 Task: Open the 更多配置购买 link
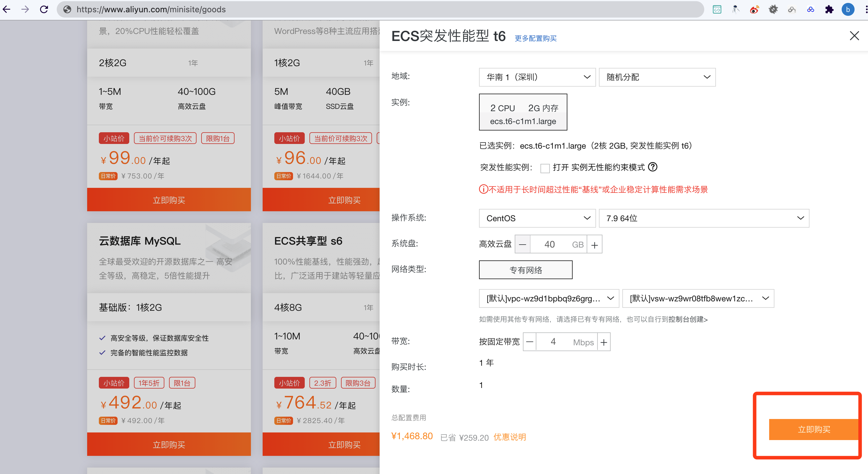(x=535, y=38)
